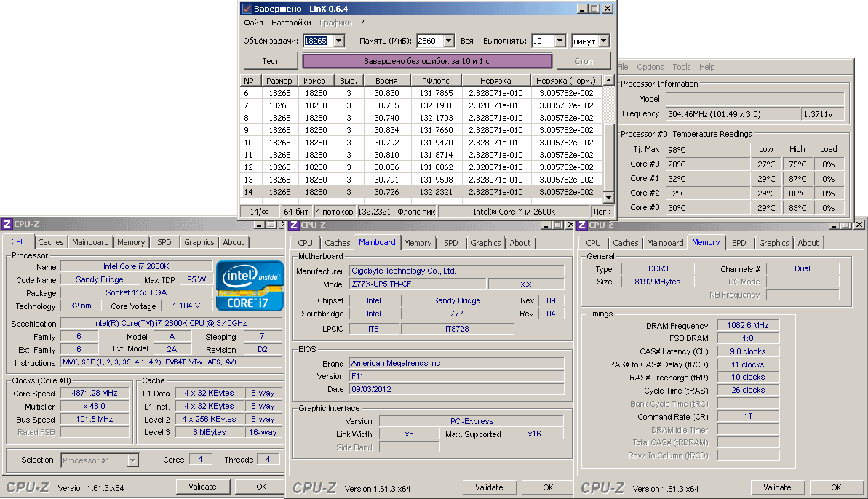Open the Файл menu in LinX
This screenshot has height=499, width=868.
tap(253, 23)
